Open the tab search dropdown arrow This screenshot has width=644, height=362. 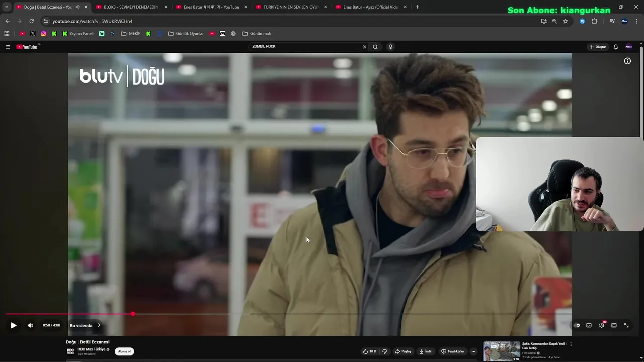click(7, 7)
